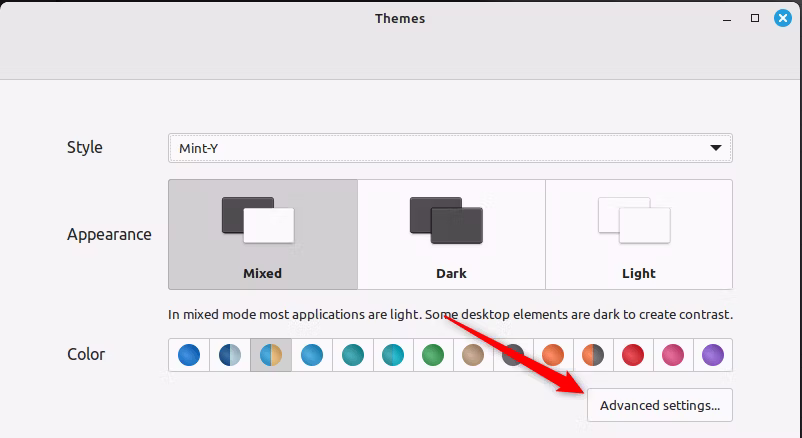Choose the green color swatch

click(433, 355)
